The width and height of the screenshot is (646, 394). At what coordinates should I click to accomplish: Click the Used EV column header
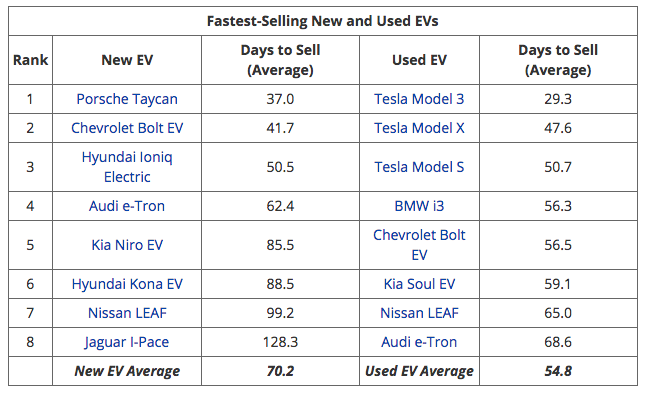(419, 60)
